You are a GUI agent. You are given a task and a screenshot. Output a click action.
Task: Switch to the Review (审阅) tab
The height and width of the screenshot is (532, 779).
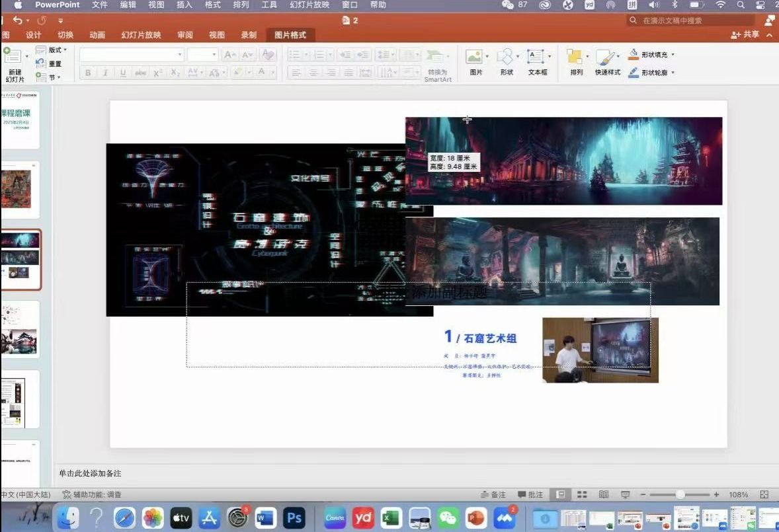coord(184,35)
